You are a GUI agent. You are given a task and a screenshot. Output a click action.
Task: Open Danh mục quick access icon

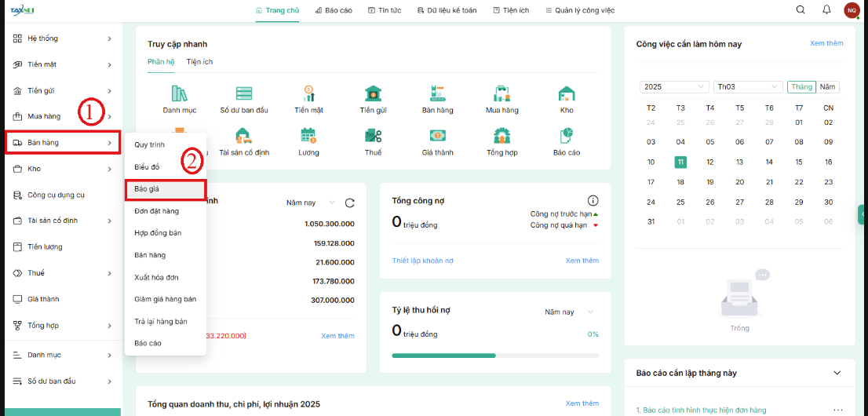point(180,93)
